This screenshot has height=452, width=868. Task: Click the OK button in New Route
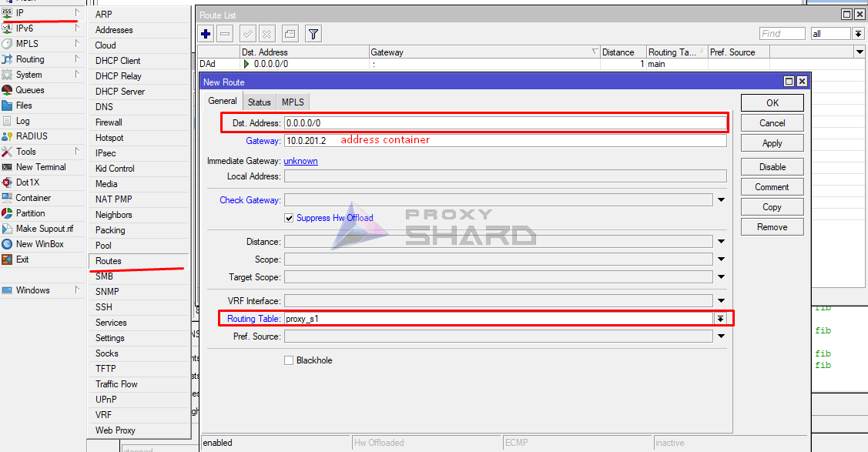click(772, 103)
